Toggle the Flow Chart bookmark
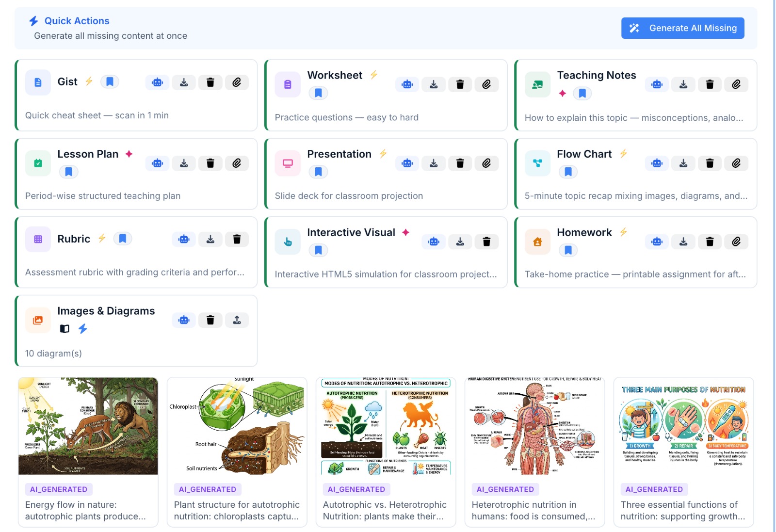Image resolution: width=776 pixels, height=532 pixels. (568, 172)
